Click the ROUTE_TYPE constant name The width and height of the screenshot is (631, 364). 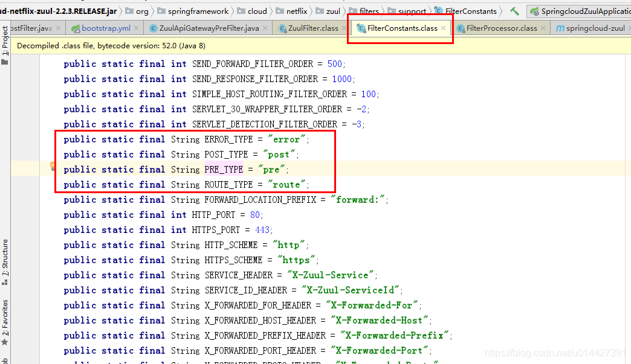pyautogui.click(x=228, y=185)
